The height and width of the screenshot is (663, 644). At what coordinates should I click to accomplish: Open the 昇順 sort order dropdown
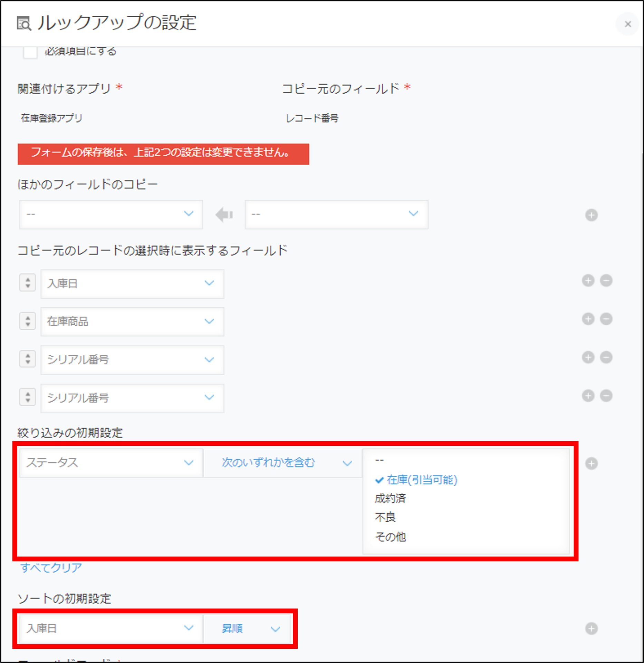coord(247,628)
